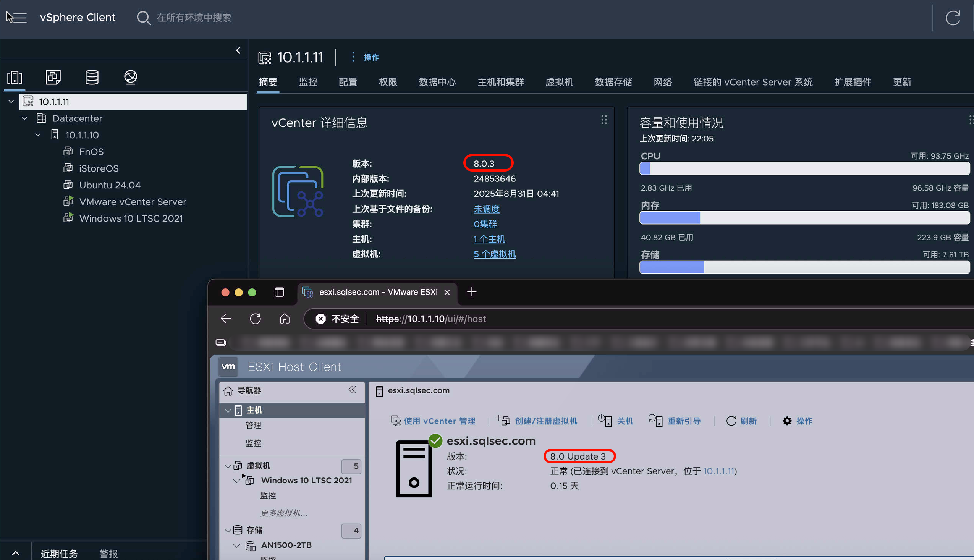The image size is (974, 560).
Task: Click the 未调度 backup link
Action: 486,209
